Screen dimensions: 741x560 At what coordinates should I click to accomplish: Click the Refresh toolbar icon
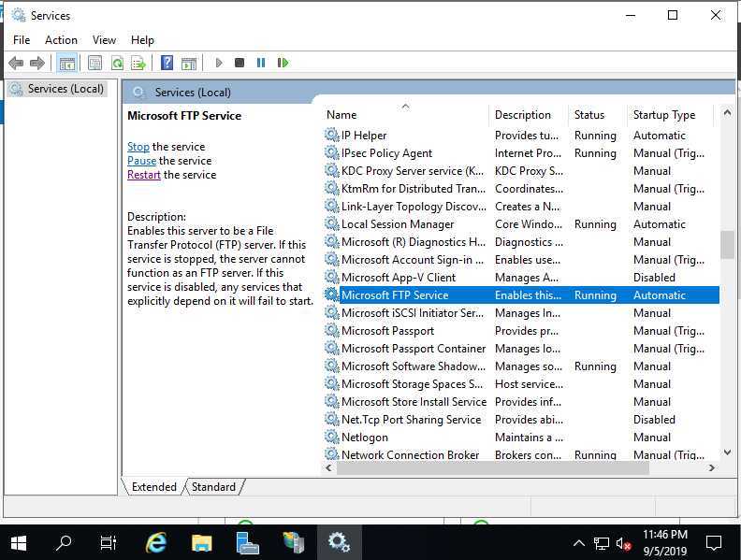click(117, 63)
